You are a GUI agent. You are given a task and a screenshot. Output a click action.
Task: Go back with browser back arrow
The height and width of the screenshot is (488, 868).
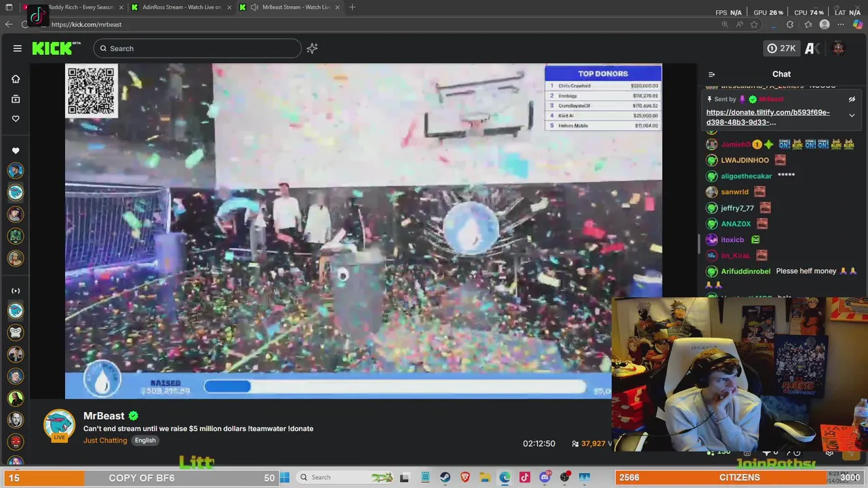pyautogui.click(x=8, y=24)
